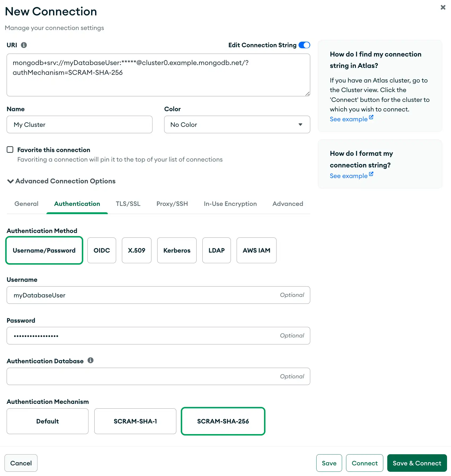Click the connection Name input field
The height and width of the screenshot is (476, 451).
tap(79, 124)
